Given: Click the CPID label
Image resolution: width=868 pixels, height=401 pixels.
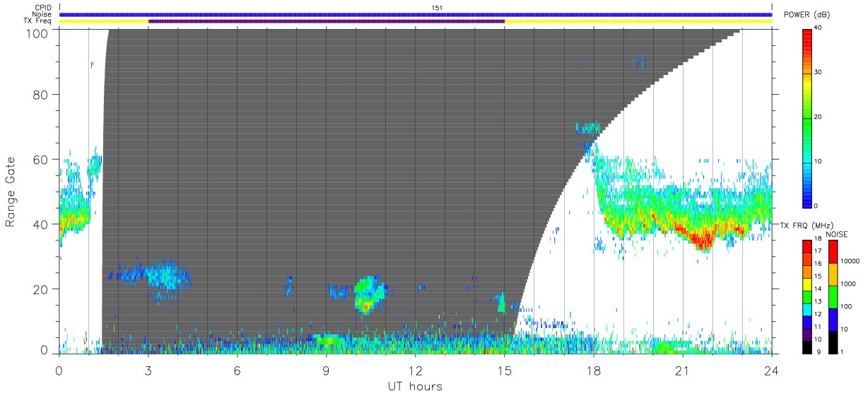Looking at the screenshot, I should coord(42,8).
